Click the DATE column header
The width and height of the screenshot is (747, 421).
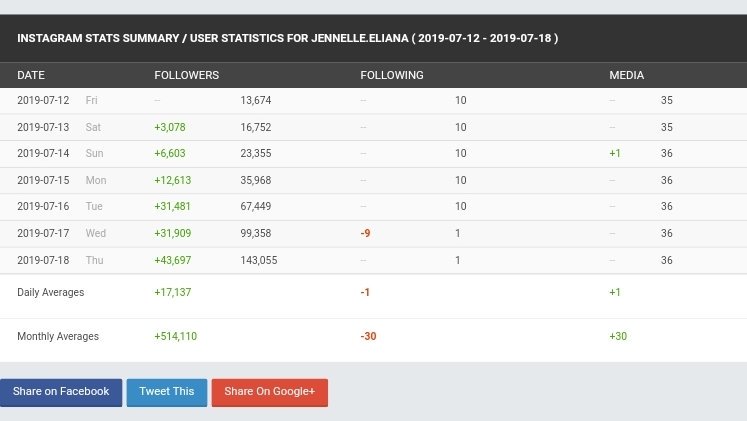(31, 75)
